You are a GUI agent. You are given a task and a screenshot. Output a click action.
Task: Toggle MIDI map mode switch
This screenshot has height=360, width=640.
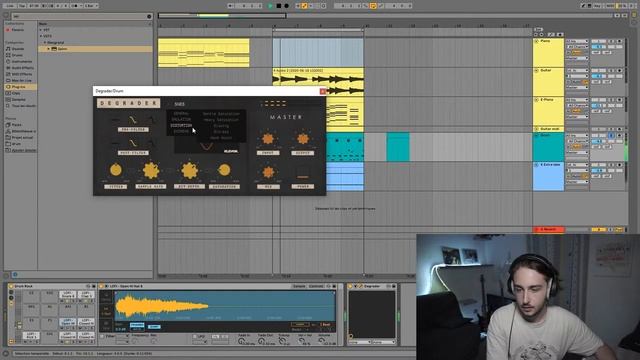pyautogui.click(x=610, y=6)
